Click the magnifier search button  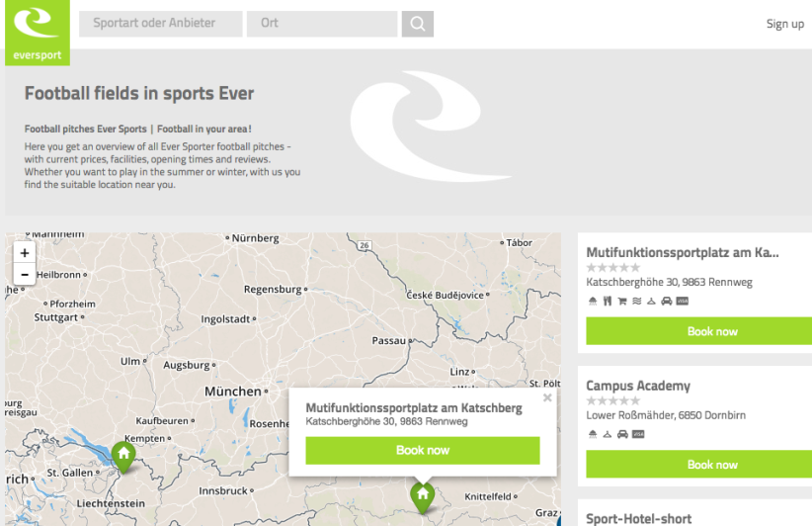tap(418, 24)
